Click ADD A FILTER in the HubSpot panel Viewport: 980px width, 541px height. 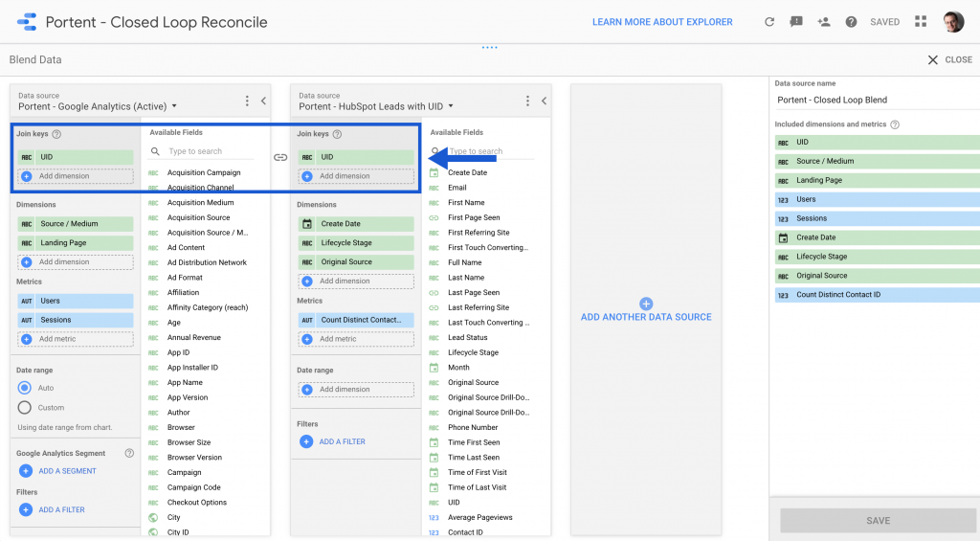click(x=342, y=441)
